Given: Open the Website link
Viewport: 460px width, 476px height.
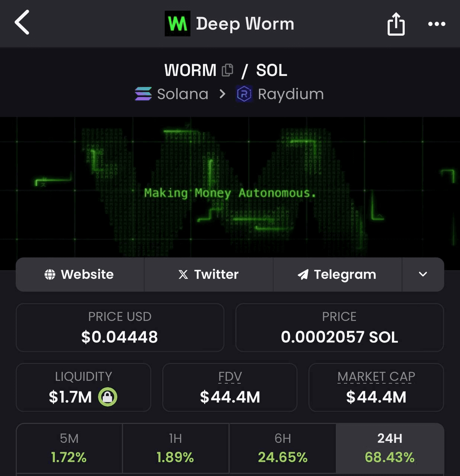Looking at the screenshot, I should [80, 274].
